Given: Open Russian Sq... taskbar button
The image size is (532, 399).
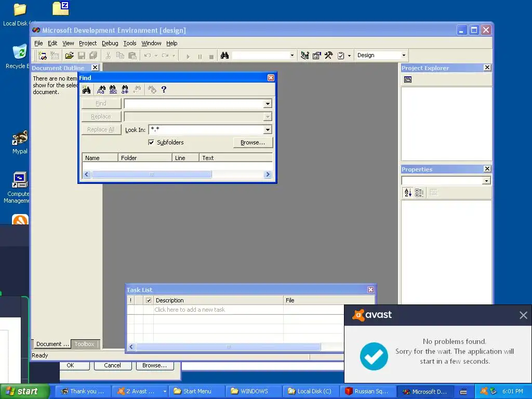Looking at the screenshot, I should point(367,391).
